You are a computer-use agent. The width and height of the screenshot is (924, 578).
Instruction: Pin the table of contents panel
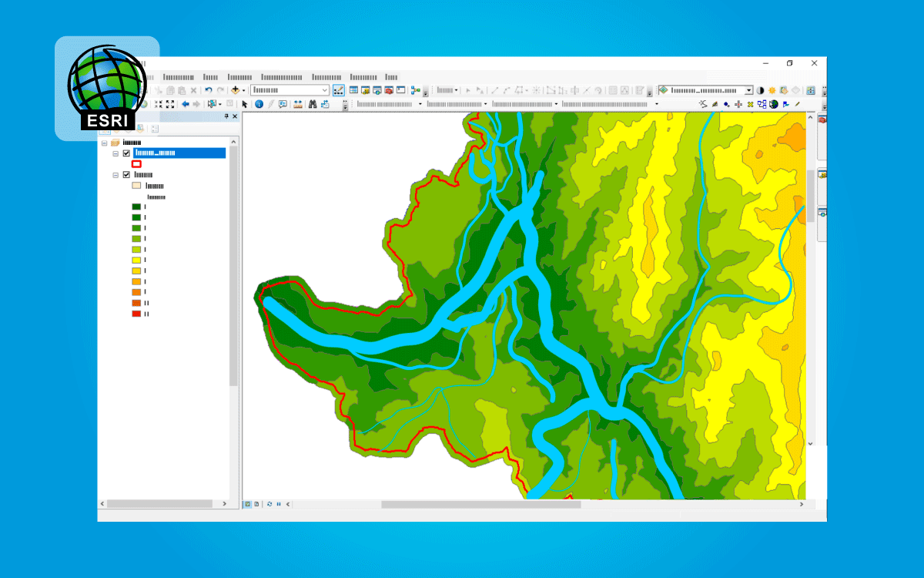click(x=226, y=116)
